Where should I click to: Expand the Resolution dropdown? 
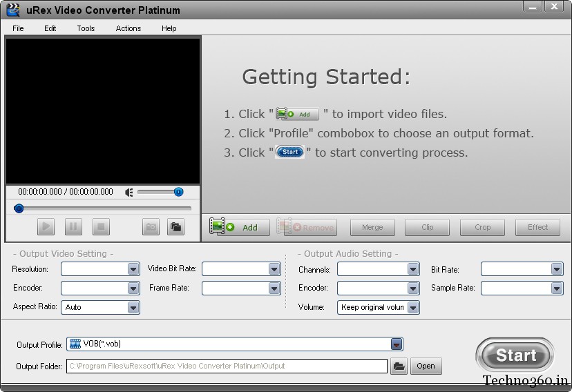(133, 269)
